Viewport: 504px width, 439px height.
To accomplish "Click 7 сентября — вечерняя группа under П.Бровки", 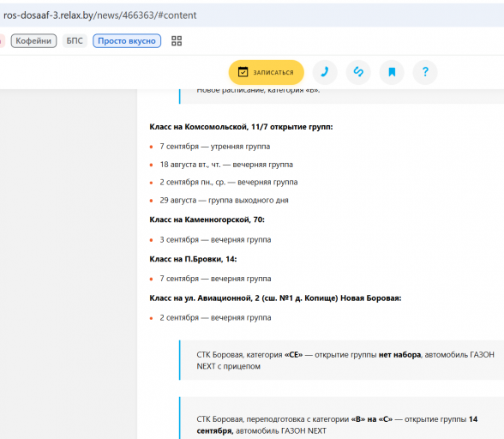I will (x=215, y=279).
